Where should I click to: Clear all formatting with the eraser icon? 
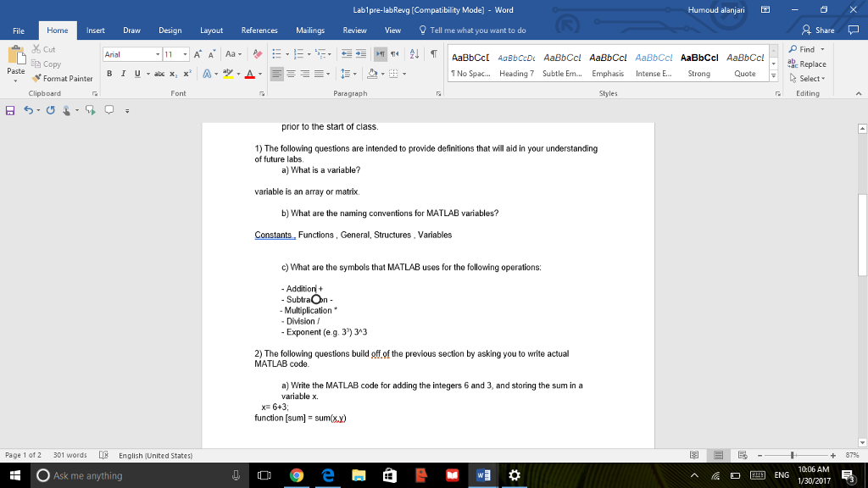pos(259,54)
